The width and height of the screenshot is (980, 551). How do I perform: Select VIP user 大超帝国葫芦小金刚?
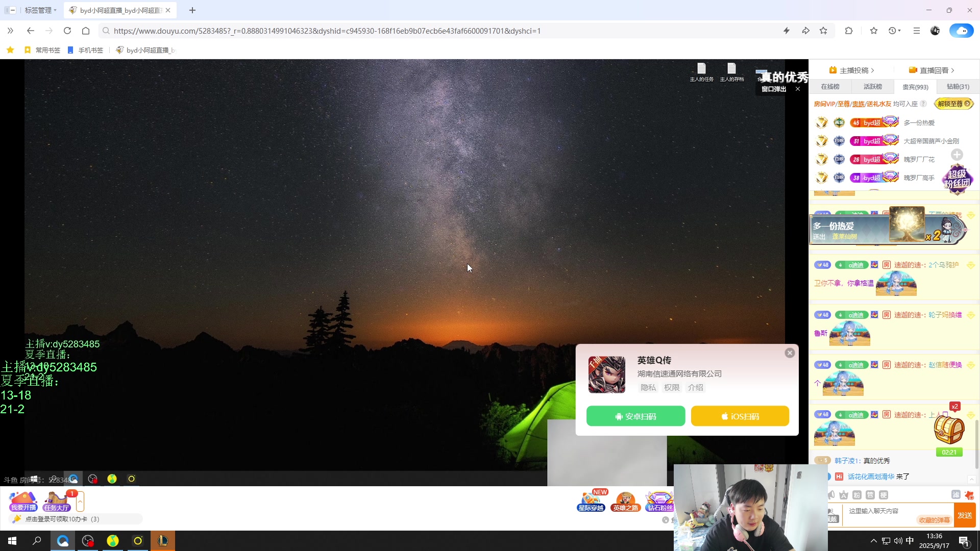point(932,141)
